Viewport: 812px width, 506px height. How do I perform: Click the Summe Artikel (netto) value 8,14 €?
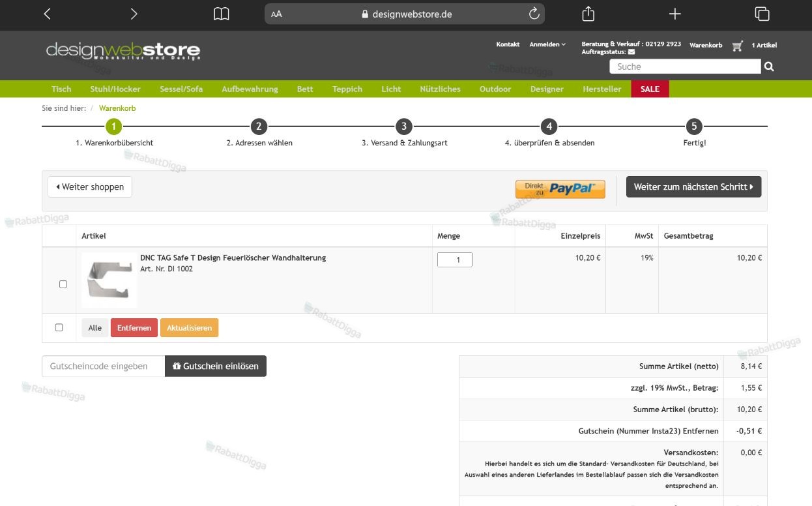(x=751, y=366)
